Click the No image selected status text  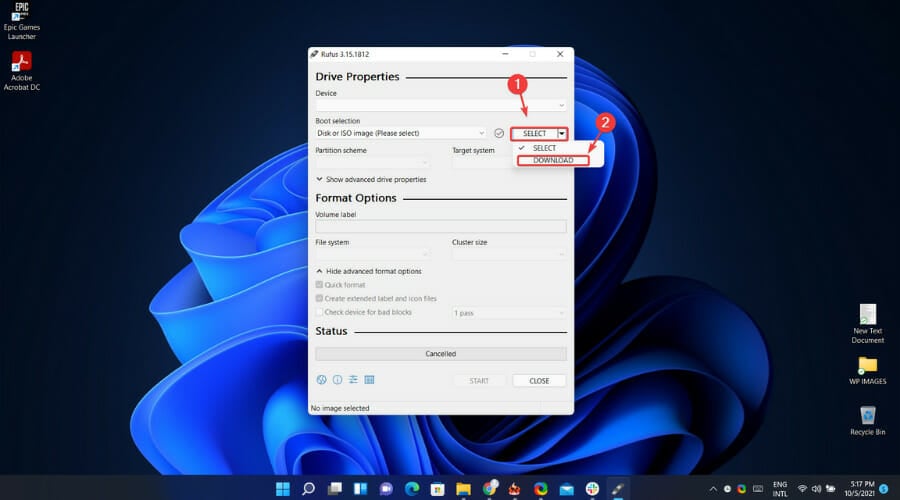[340, 408]
